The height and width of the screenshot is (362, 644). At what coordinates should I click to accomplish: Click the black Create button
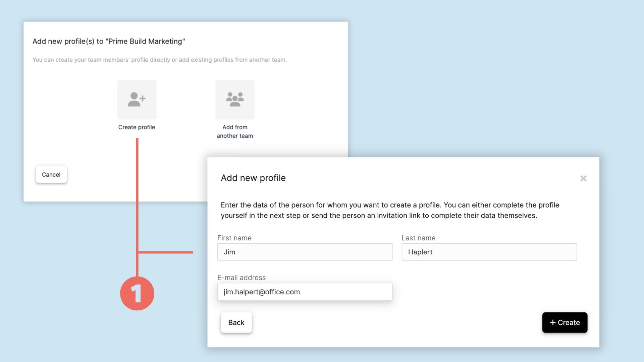(565, 322)
